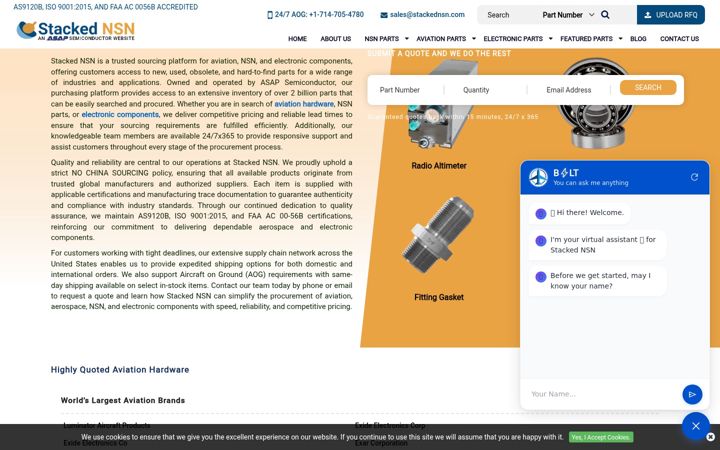Open the ball bearing product image

595,102
